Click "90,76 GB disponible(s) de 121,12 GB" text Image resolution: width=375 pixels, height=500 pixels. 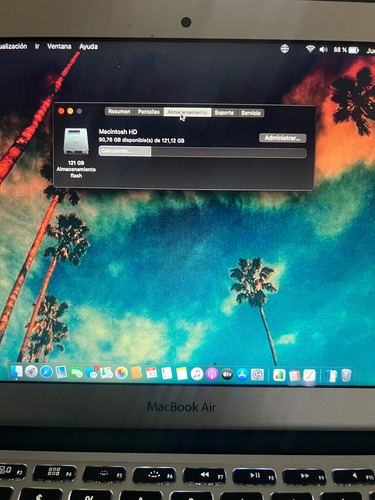[142, 140]
